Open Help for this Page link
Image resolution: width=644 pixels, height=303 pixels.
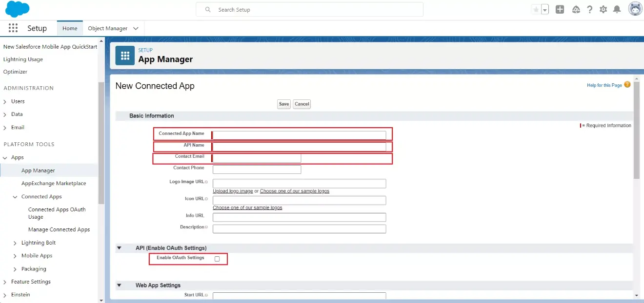tap(604, 85)
